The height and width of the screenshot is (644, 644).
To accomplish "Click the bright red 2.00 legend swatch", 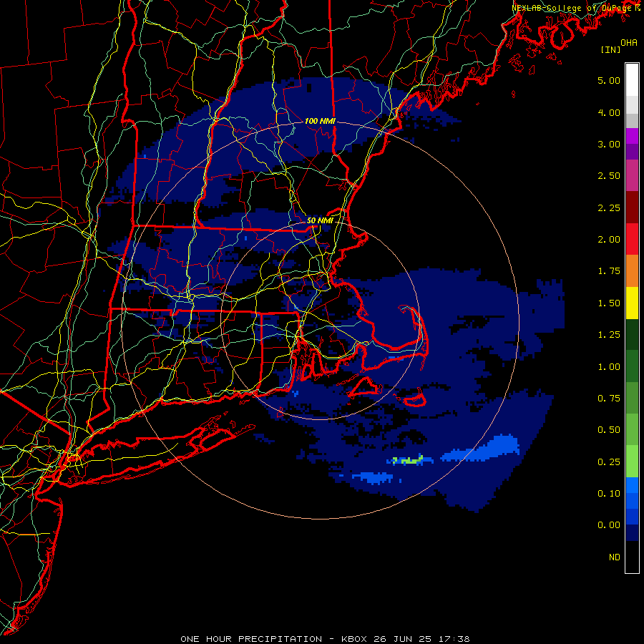I will (632, 239).
